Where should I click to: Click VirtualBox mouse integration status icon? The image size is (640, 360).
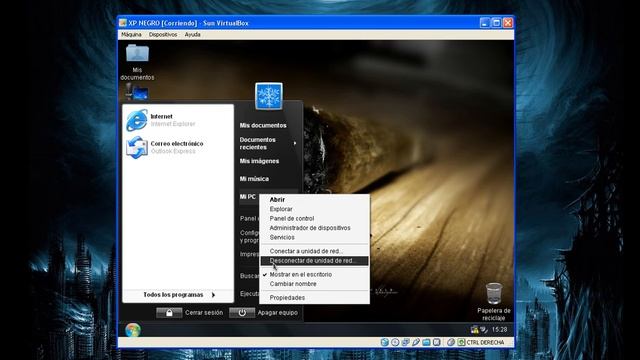[x=451, y=342]
